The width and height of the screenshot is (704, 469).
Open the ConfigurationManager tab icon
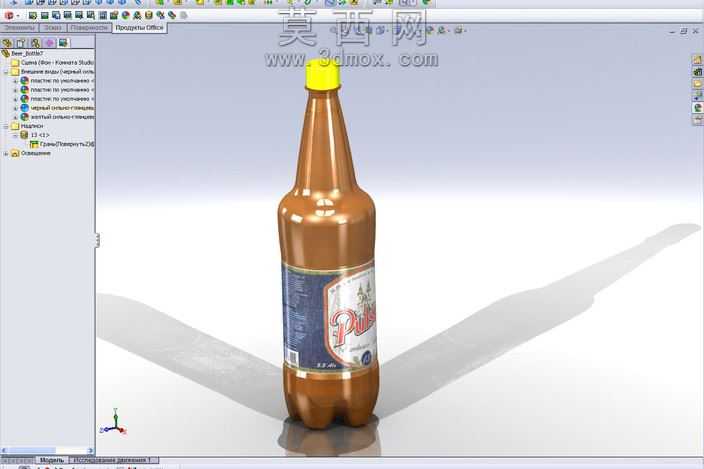[35, 43]
